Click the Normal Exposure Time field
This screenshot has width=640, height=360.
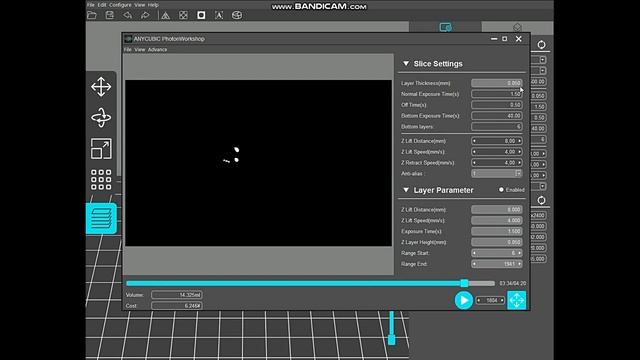pos(497,94)
